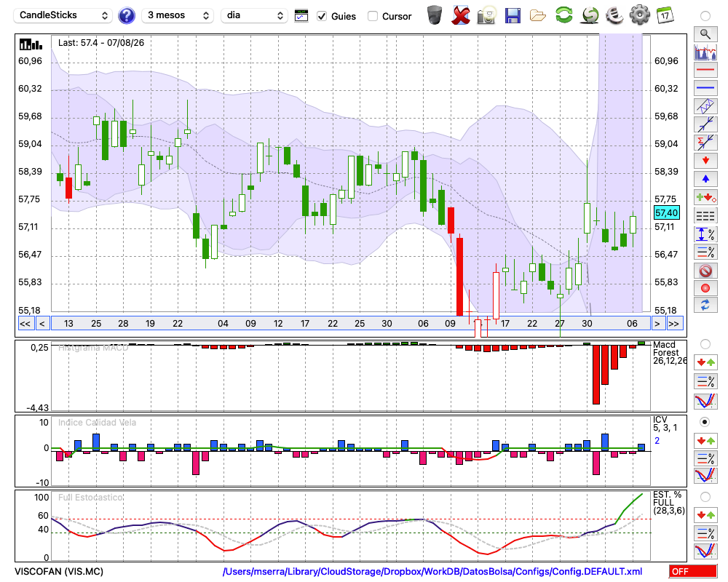Click the >> jump-to-end button

[673, 324]
